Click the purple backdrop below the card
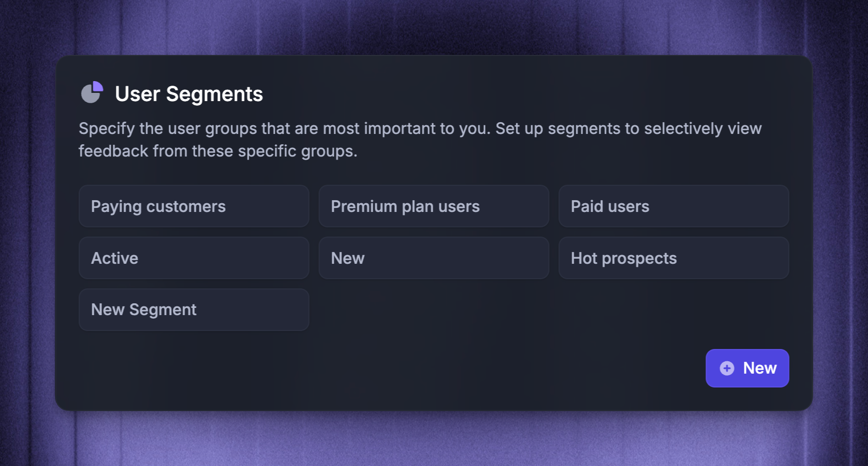 tap(434, 439)
